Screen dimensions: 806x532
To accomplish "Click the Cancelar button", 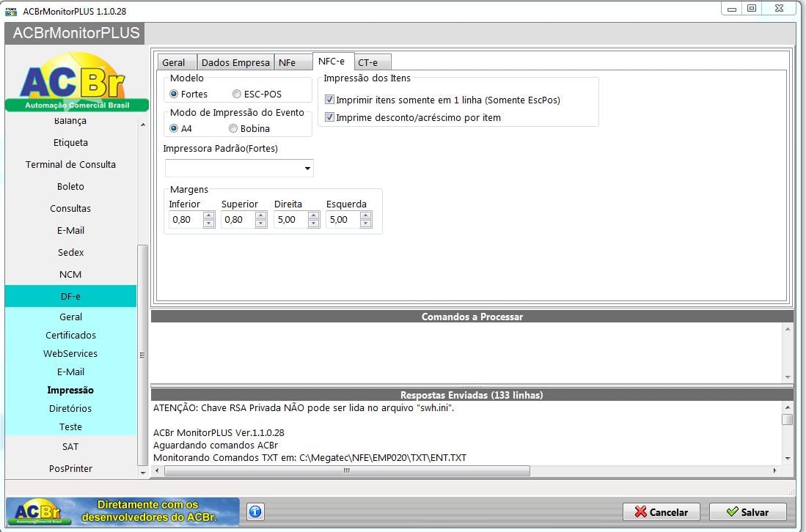I will tap(661, 512).
